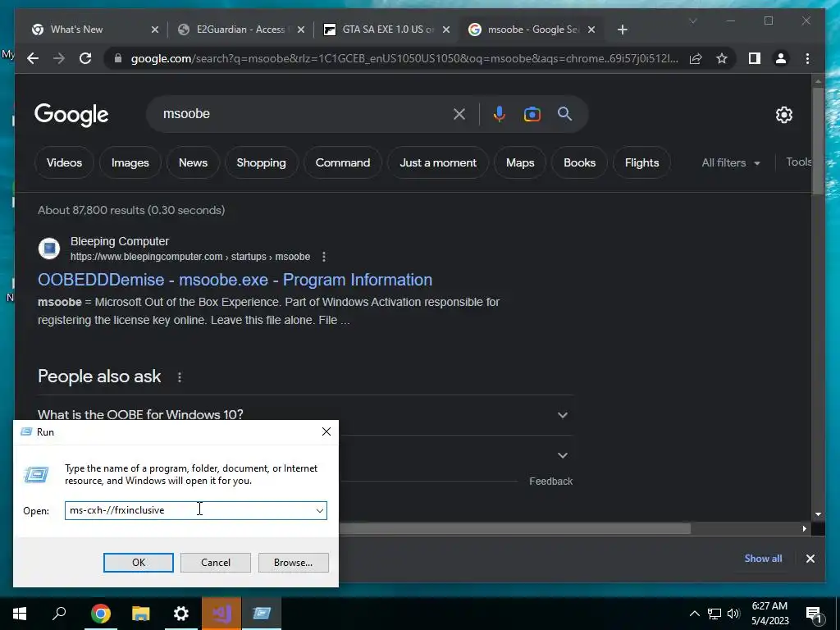Filter results by Images

[130, 162]
